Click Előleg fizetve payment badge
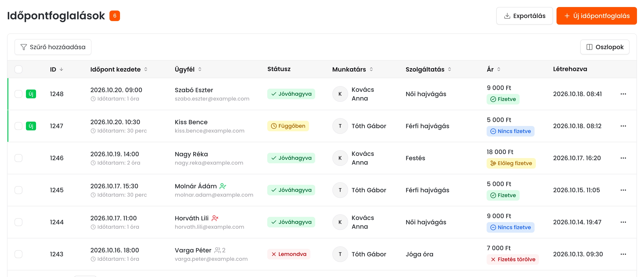644x277 pixels. pos(511,163)
